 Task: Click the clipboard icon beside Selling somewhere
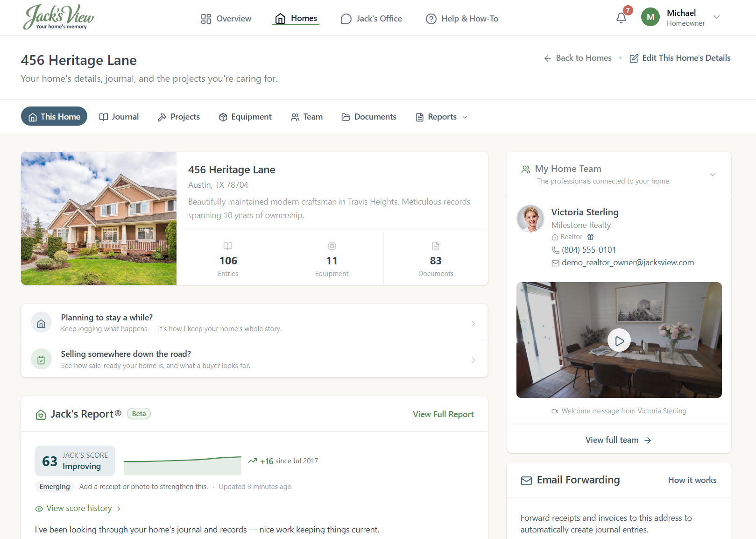[x=41, y=360]
